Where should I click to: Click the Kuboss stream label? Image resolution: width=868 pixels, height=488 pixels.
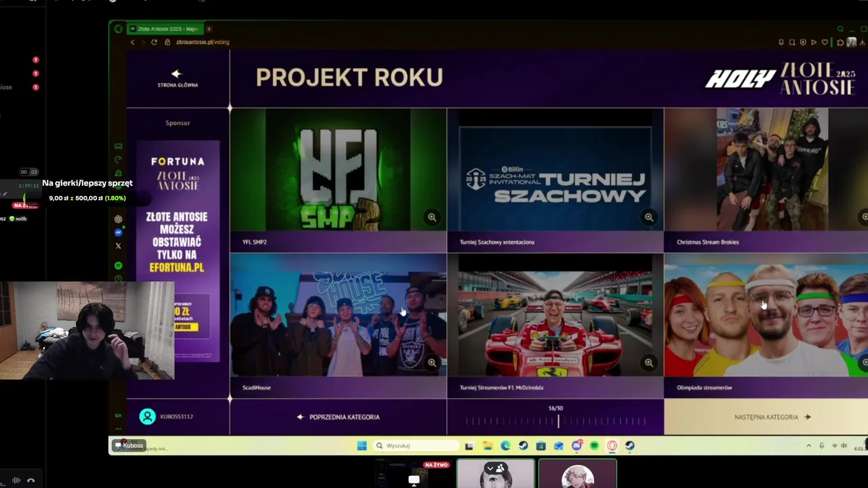click(129, 445)
